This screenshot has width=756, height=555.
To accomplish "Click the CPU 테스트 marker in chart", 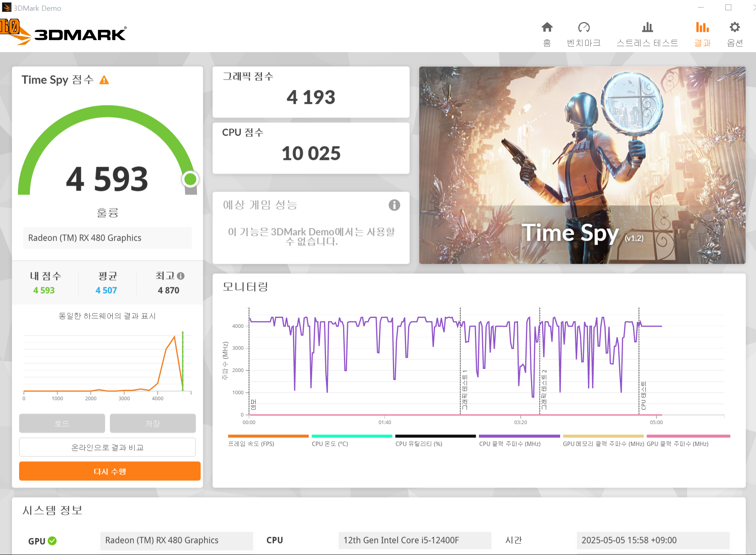I will (x=643, y=396).
